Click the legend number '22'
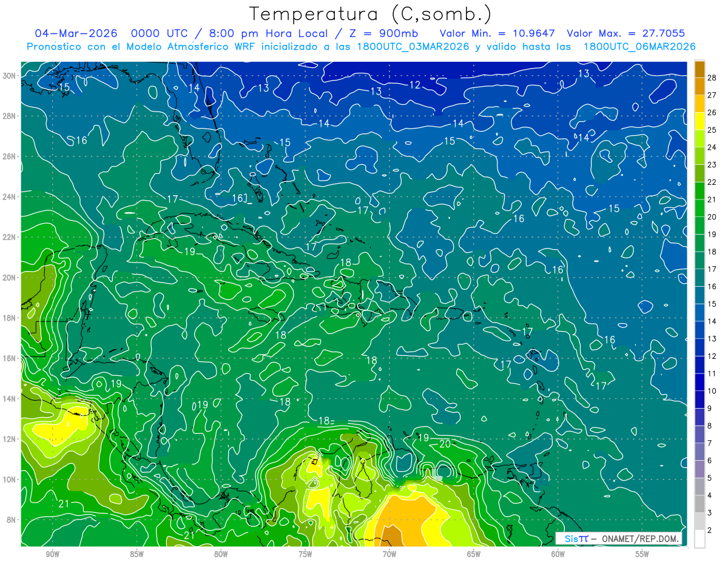Screen dimensions: 728x562 click(x=712, y=182)
